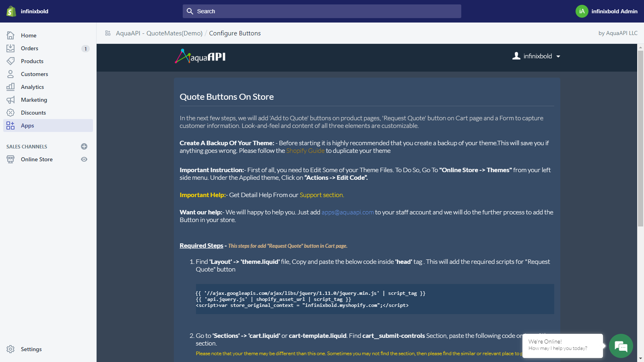Screen dimensions: 644x362
Task: Click the 'Configure Buttons' breadcrumb text
Action: [235, 33]
